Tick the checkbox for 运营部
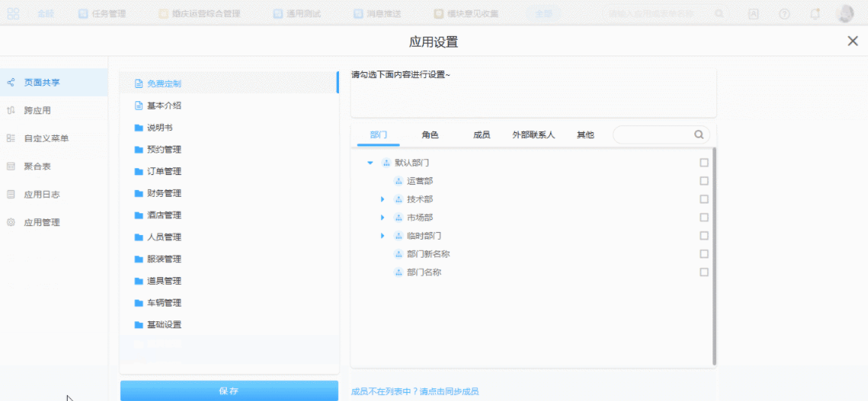Screen dimensions: 868x401 tap(704, 181)
